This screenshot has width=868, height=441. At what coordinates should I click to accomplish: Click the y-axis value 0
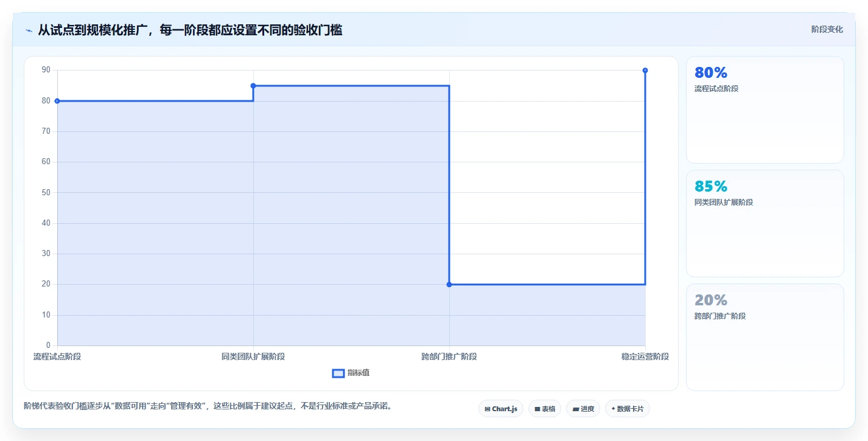click(x=49, y=346)
